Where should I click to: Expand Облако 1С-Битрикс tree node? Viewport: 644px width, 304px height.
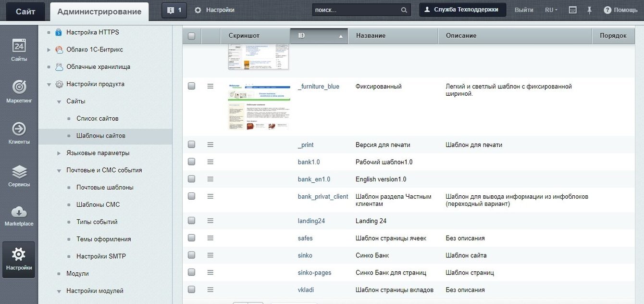pos(49,50)
